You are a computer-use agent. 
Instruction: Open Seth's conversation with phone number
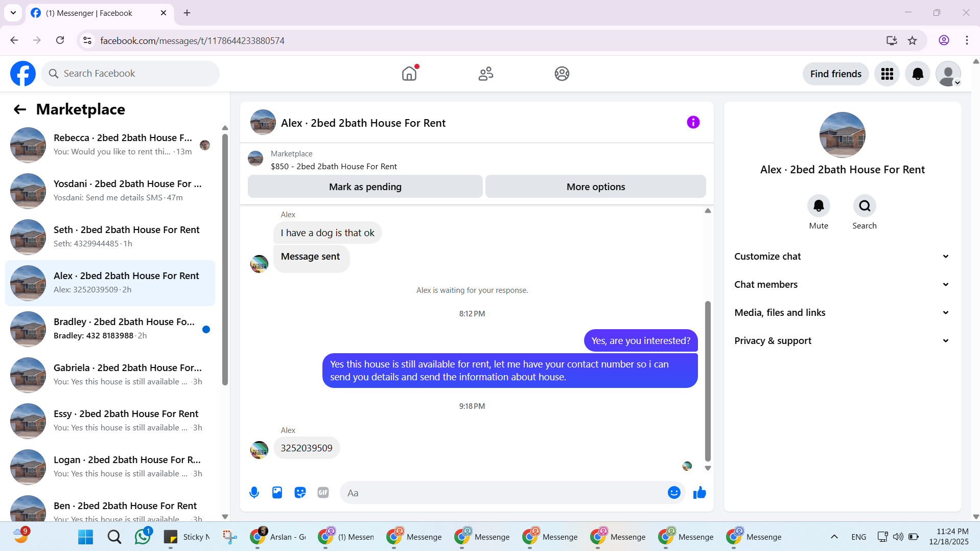tap(110, 237)
